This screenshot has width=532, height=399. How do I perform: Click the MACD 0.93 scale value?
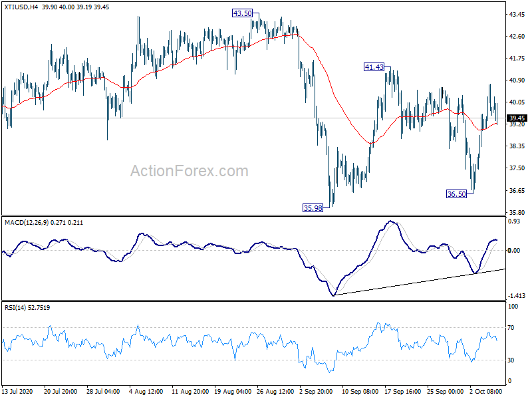(514, 221)
